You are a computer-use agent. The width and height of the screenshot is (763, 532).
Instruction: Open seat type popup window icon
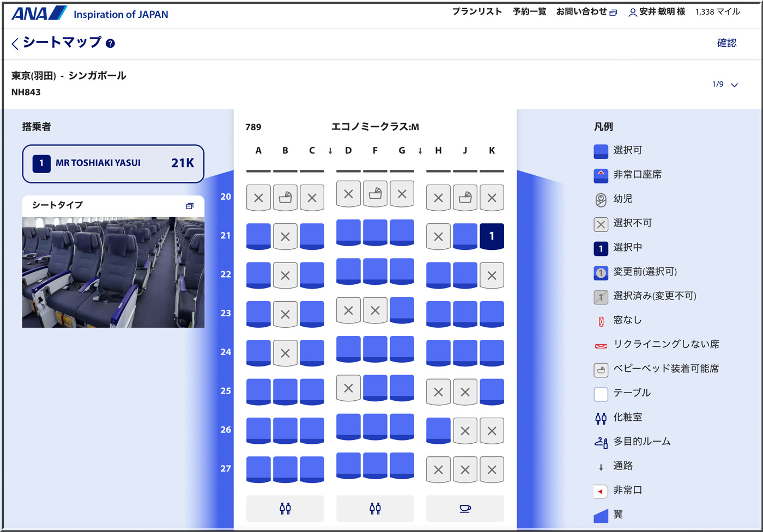(x=189, y=206)
